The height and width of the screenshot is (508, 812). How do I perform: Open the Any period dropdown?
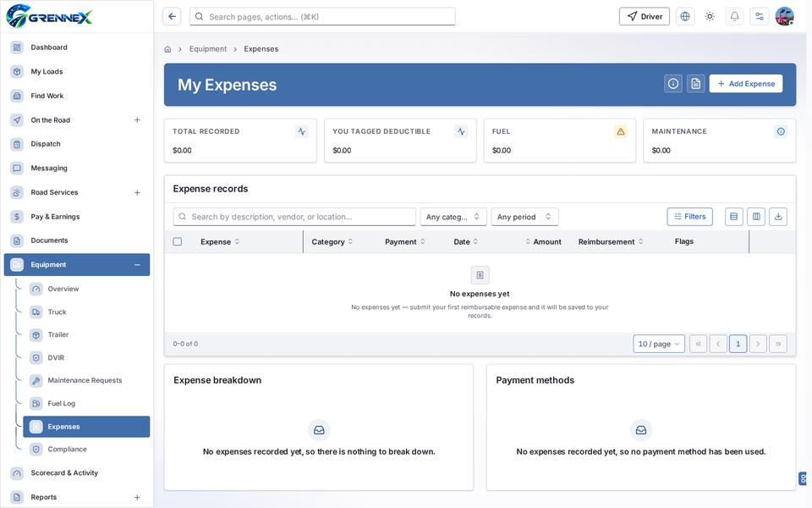(x=524, y=217)
